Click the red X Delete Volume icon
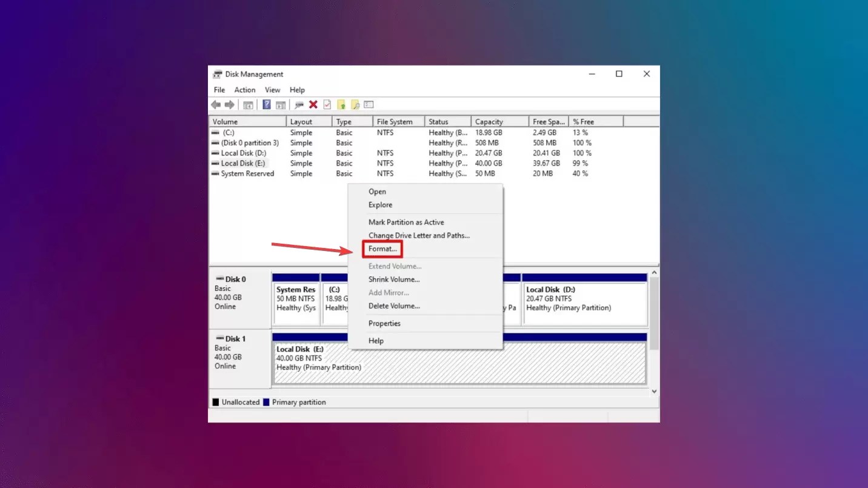868x488 pixels. click(313, 104)
